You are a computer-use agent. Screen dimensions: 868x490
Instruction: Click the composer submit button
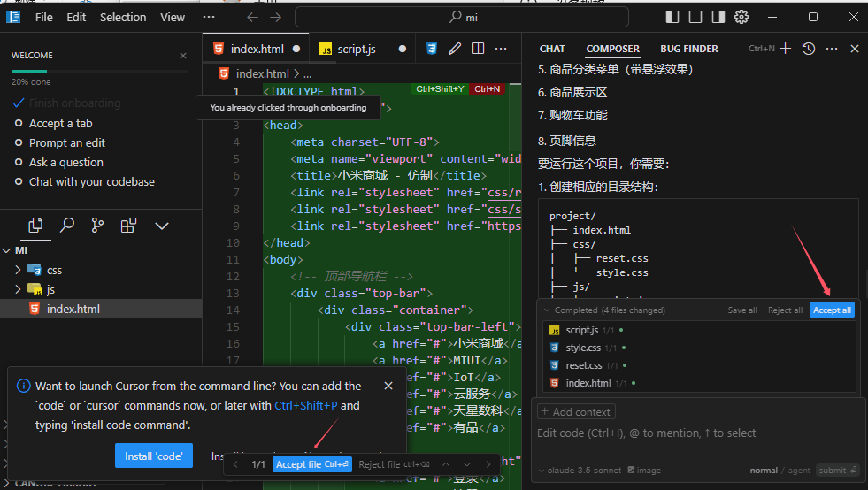[838, 470]
